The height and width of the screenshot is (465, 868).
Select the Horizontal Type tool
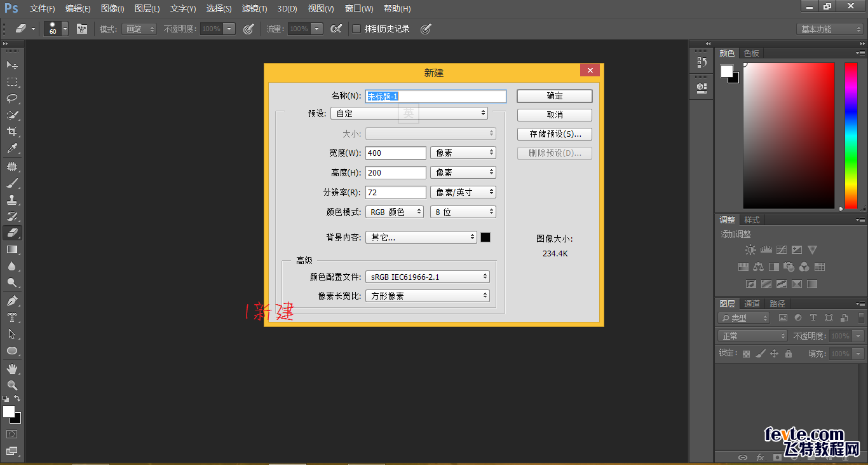click(x=12, y=317)
